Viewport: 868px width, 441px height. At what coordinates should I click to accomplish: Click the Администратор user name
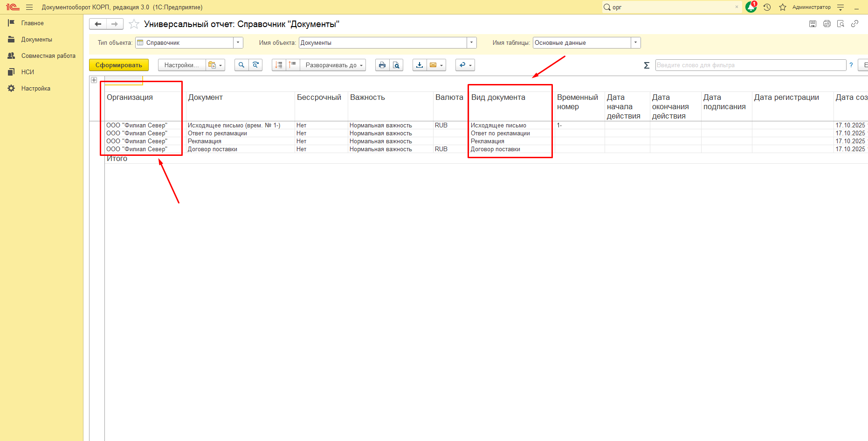(x=811, y=7)
